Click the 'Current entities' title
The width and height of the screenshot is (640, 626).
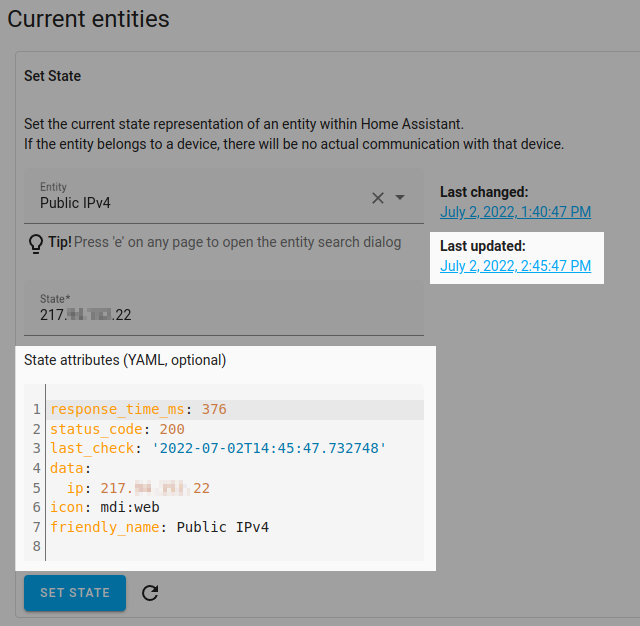88,19
